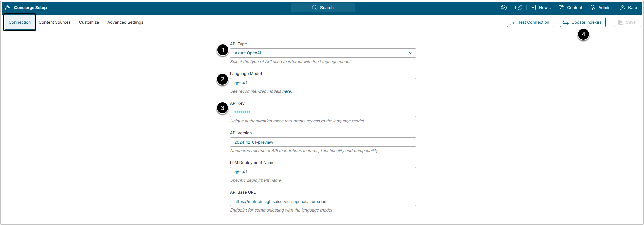Open the Search bar magnifier icon
This screenshot has width=644, height=225.
click(x=314, y=8)
